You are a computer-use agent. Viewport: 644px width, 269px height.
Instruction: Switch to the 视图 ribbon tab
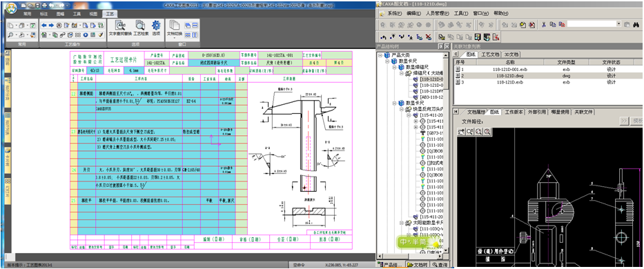pyautogui.click(x=93, y=14)
